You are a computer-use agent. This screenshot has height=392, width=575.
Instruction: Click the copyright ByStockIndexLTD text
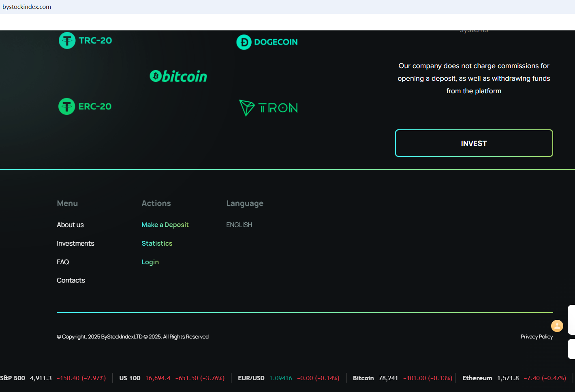133,337
